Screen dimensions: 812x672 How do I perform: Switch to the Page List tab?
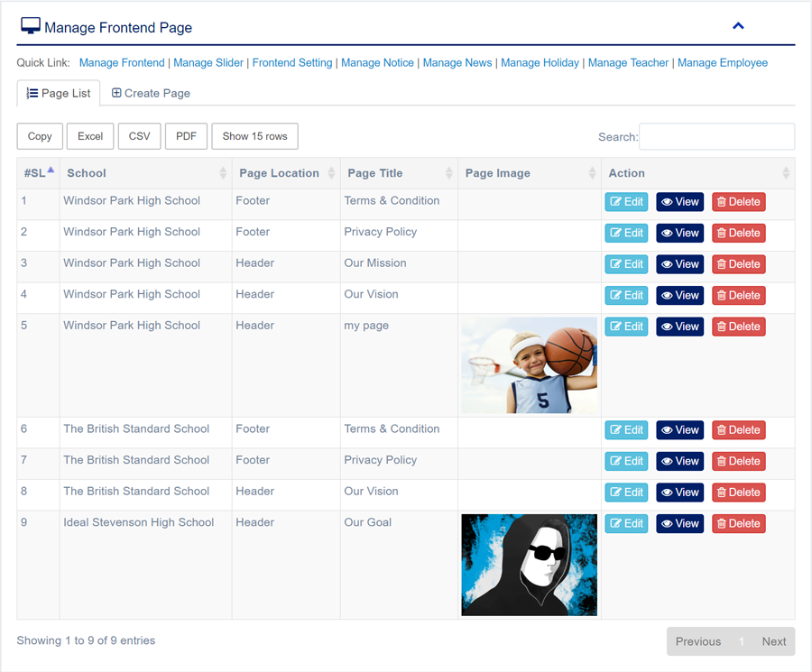59,93
